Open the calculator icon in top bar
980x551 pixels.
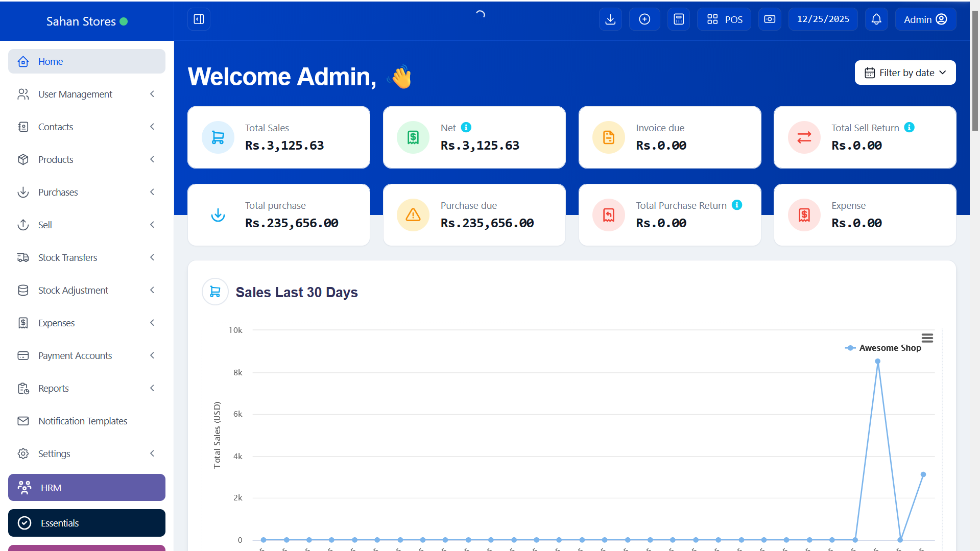pyautogui.click(x=679, y=19)
